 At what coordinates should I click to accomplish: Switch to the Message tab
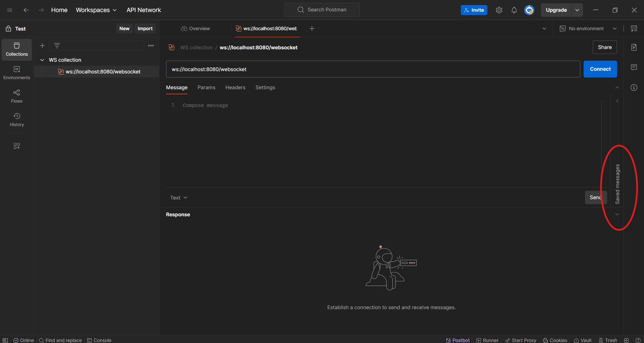[177, 88]
